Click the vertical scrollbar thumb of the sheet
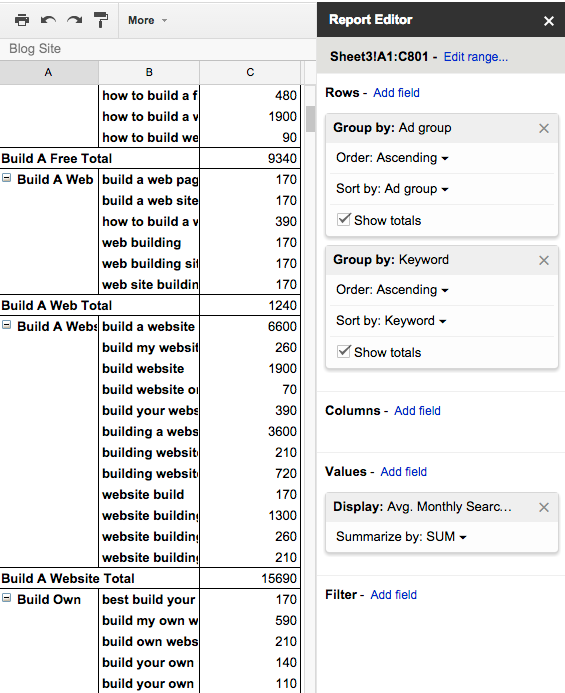Image resolution: width=565 pixels, height=693 pixels. pyautogui.click(x=310, y=119)
